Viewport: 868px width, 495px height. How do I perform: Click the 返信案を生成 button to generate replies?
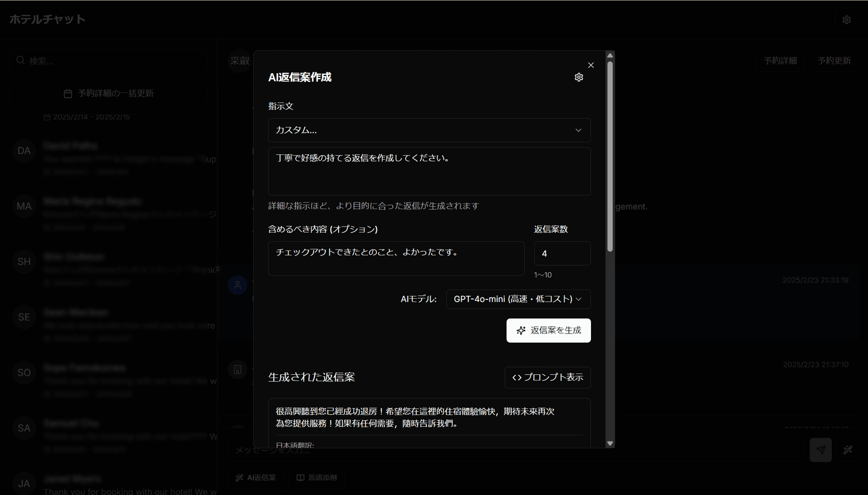click(x=548, y=330)
